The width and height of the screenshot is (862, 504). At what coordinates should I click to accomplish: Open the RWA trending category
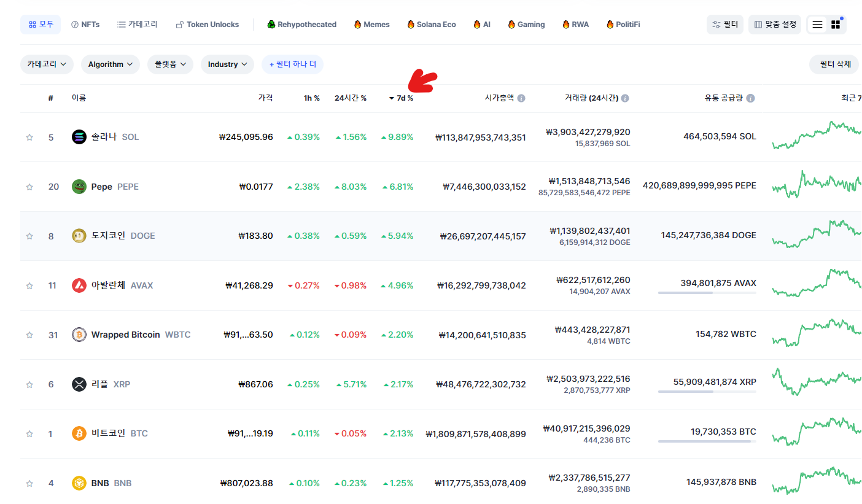[575, 25]
